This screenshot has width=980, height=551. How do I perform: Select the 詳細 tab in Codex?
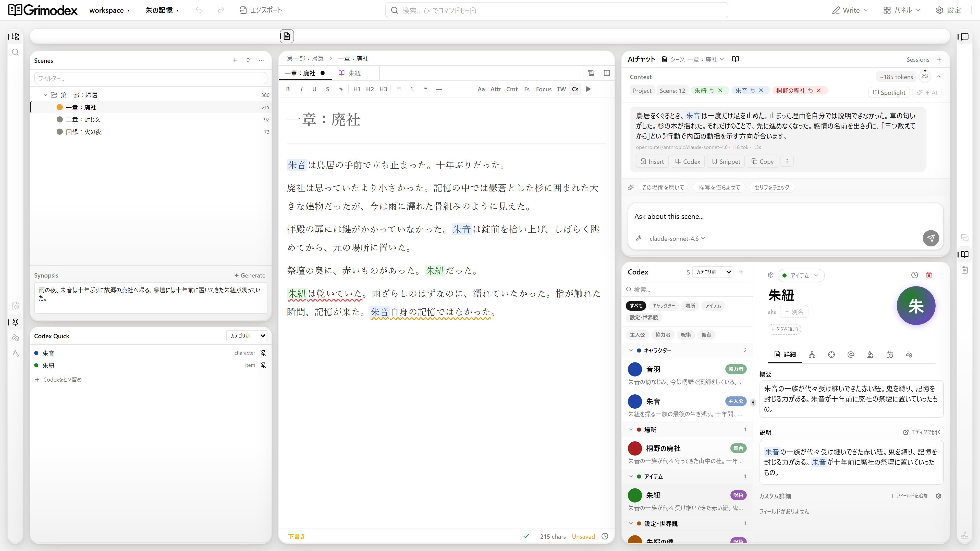(785, 354)
